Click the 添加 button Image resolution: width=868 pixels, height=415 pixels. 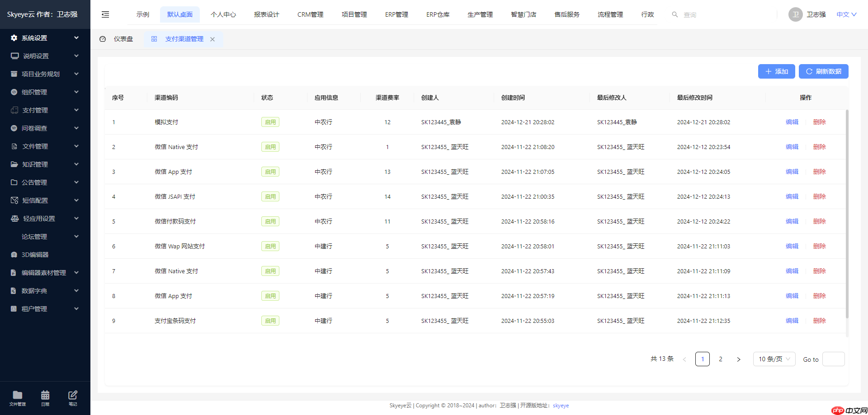(x=776, y=71)
